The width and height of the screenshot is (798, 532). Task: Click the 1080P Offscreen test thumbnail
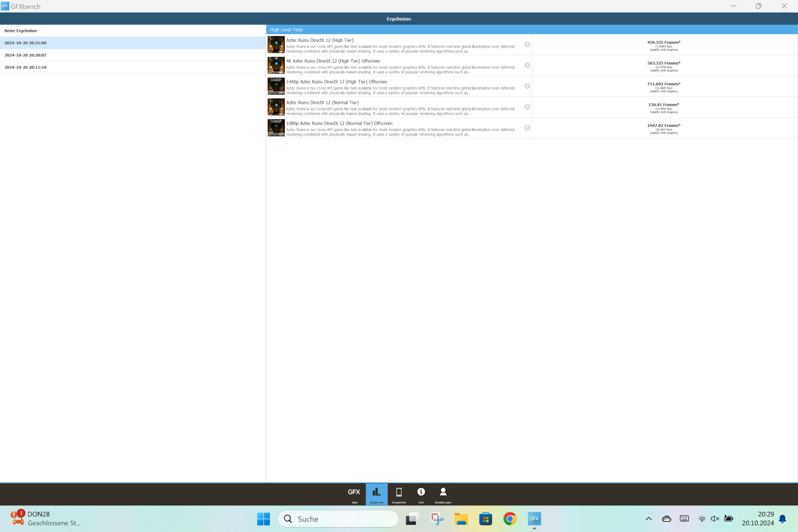(x=276, y=128)
